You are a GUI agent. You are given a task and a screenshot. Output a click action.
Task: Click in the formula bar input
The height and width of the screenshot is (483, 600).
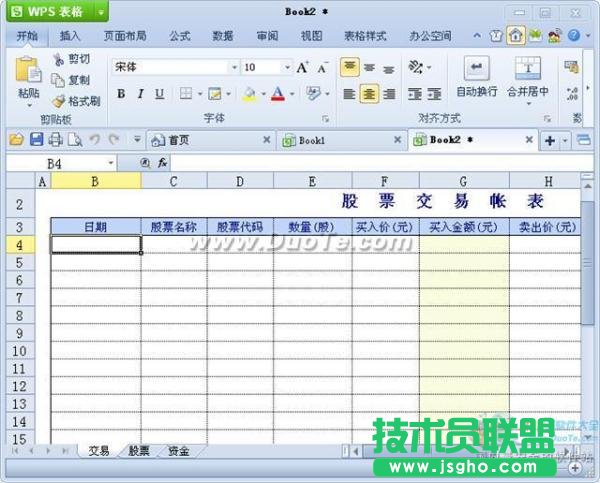click(382, 163)
